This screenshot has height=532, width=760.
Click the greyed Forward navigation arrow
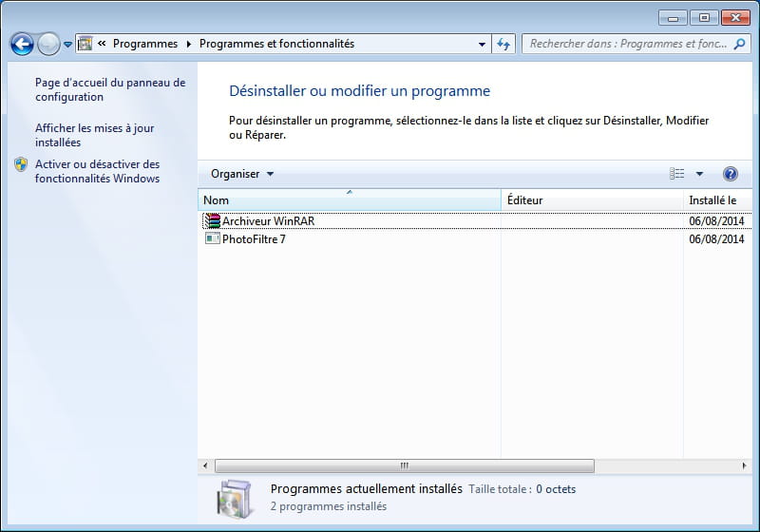click(x=48, y=45)
